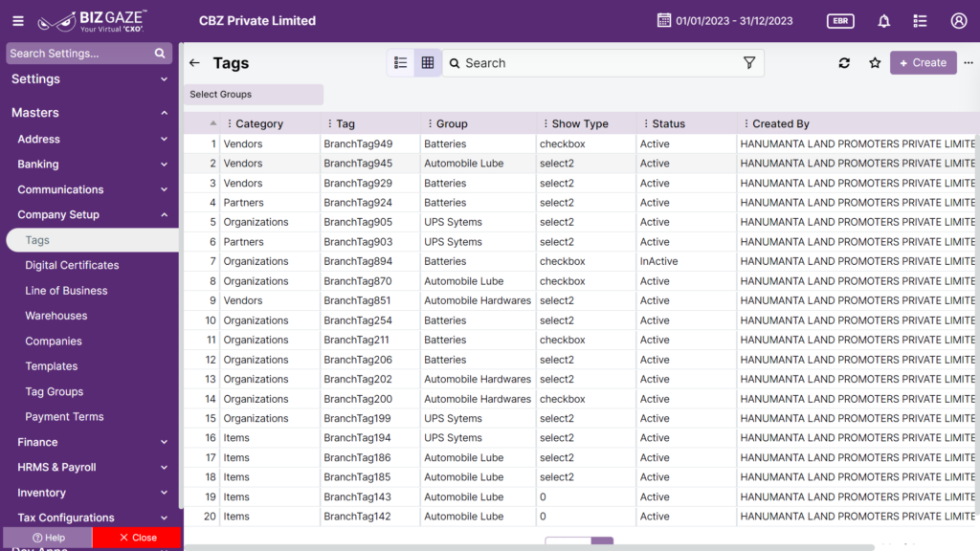Select BranchTag851 cell
The width and height of the screenshot is (980, 551).
coord(370,300)
